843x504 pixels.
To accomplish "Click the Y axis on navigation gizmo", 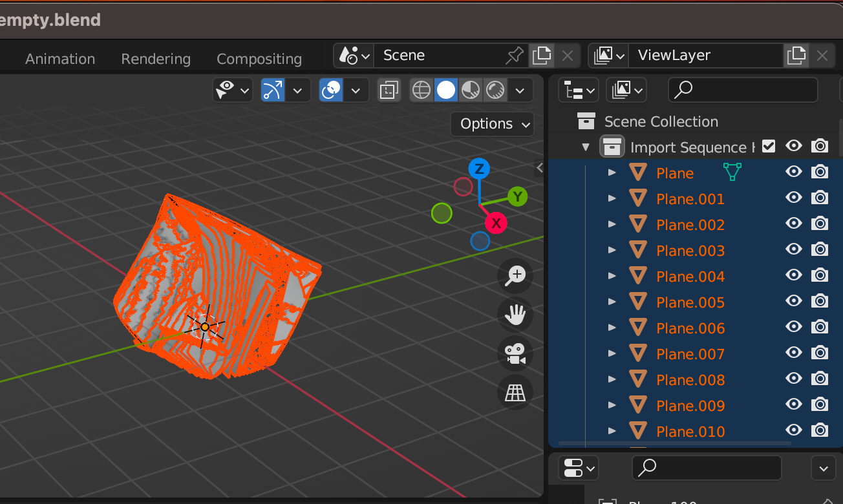I will pos(517,196).
